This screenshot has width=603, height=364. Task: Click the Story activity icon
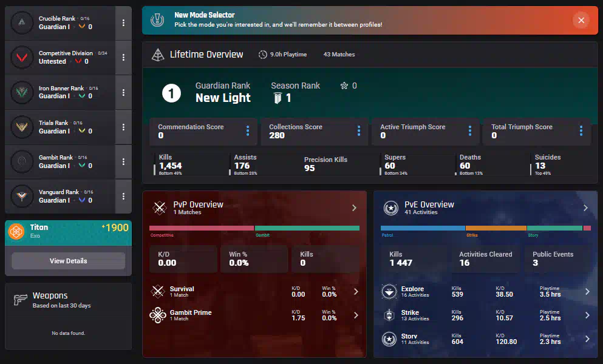click(x=389, y=339)
